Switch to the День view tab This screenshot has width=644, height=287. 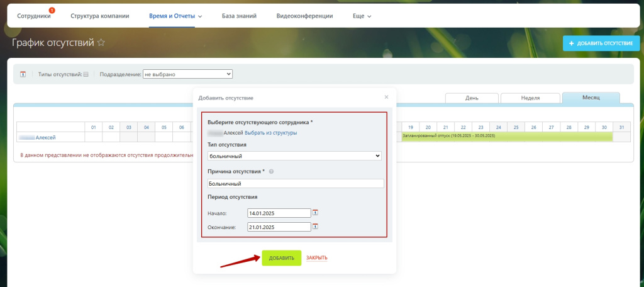(472, 98)
